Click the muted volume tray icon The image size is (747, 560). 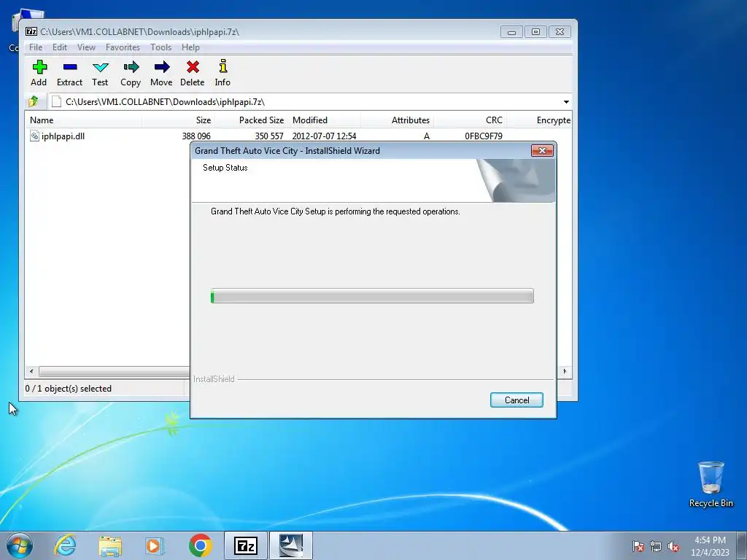click(x=673, y=547)
